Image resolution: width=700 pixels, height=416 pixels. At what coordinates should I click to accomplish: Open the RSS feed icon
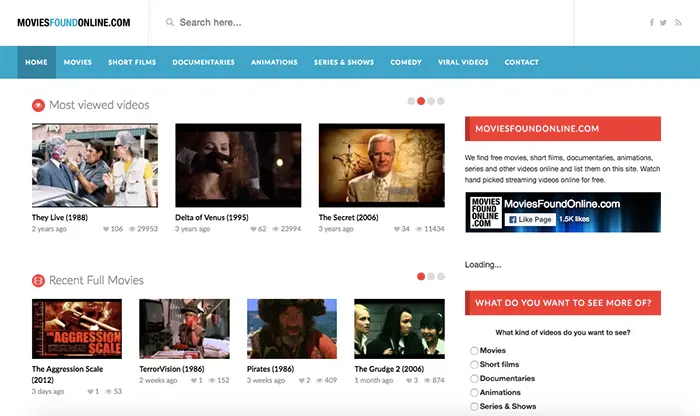678,23
